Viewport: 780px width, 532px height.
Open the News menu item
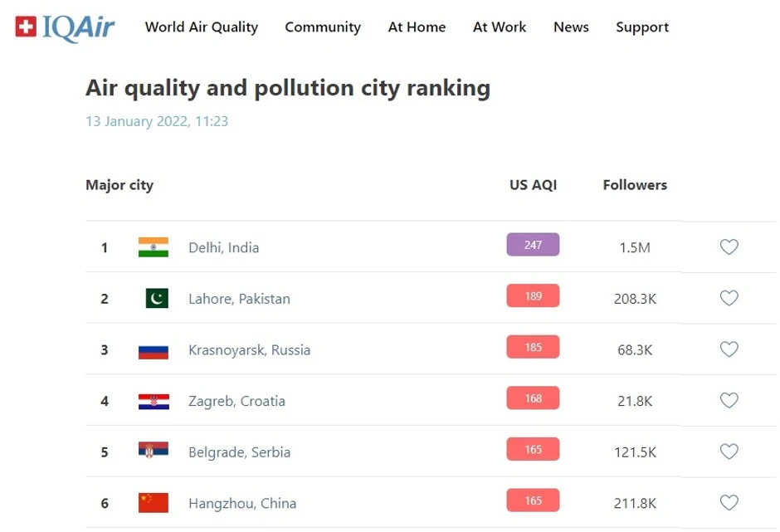pos(571,27)
